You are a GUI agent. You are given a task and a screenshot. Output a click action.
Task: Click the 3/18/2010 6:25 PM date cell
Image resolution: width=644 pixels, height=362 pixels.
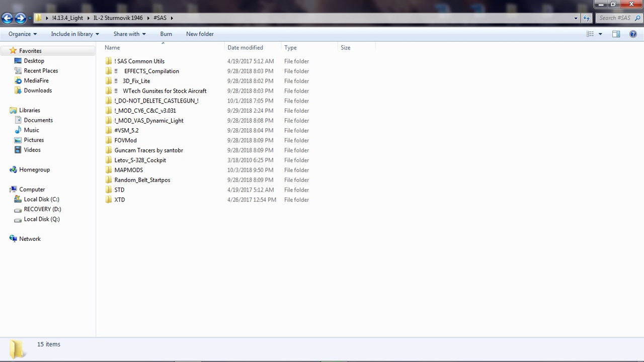(x=250, y=160)
